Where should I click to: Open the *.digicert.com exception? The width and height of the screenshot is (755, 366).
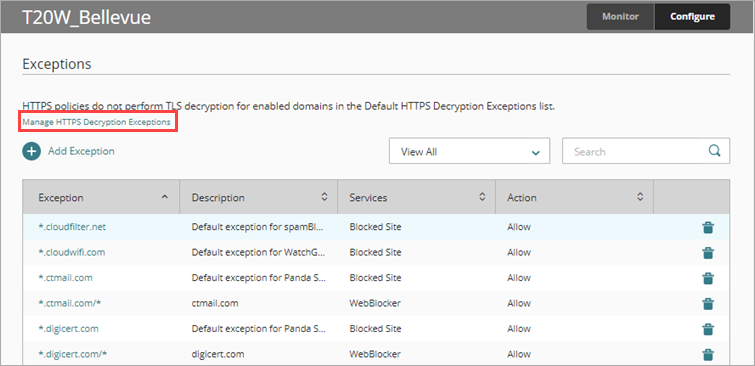click(x=68, y=329)
